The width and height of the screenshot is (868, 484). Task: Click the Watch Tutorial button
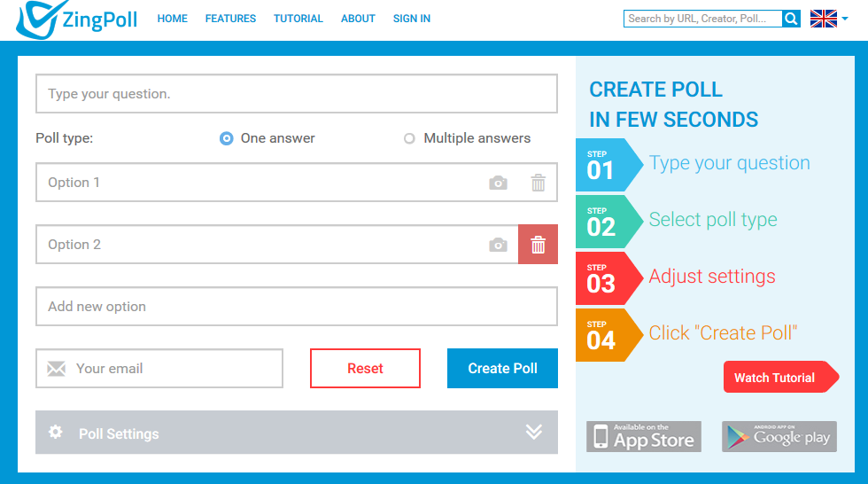pos(776,378)
